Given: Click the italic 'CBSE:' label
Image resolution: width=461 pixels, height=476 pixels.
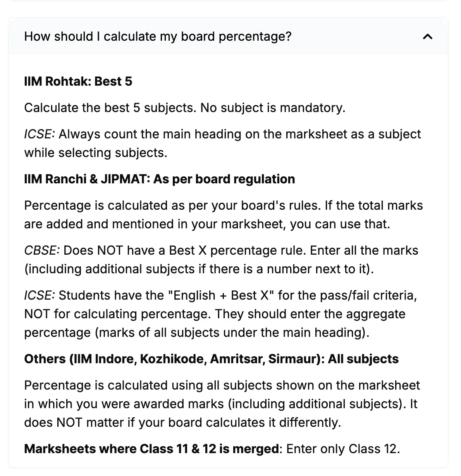Looking at the screenshot, I should (x=42, y=250).
